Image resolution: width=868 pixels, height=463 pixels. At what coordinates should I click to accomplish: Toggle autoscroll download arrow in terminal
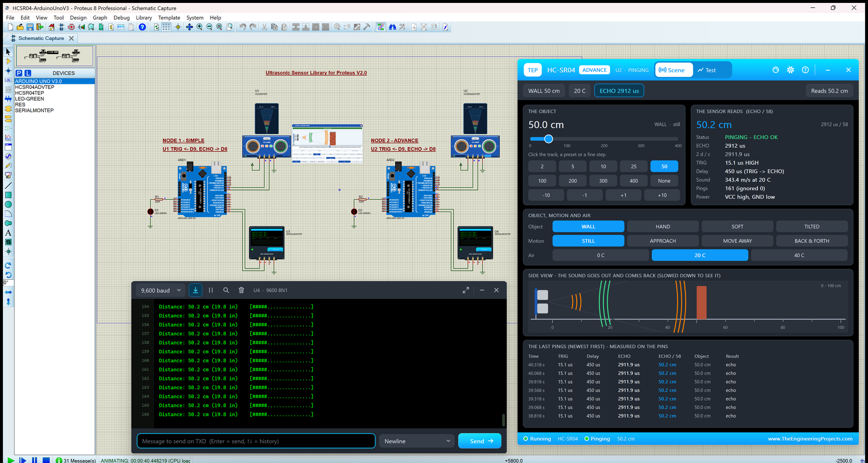195,290
